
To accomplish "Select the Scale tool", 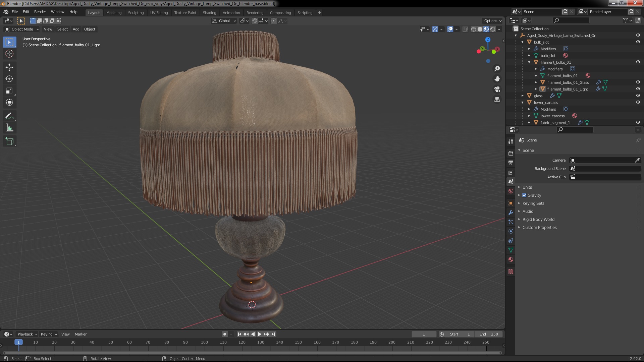I will tap(9, 91).
